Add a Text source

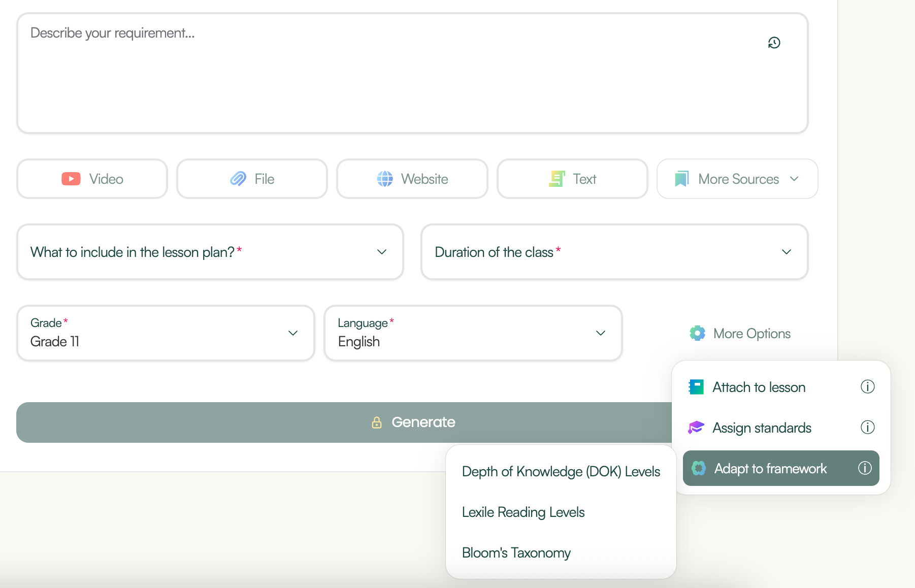tap(572, 179)
